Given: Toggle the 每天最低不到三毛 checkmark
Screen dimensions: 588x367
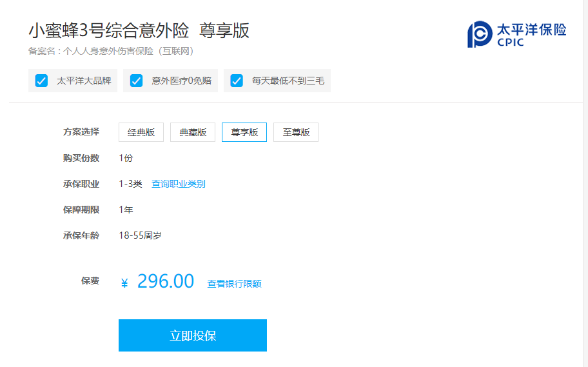Looking at the screenshot, I should (x=237, y=81).
